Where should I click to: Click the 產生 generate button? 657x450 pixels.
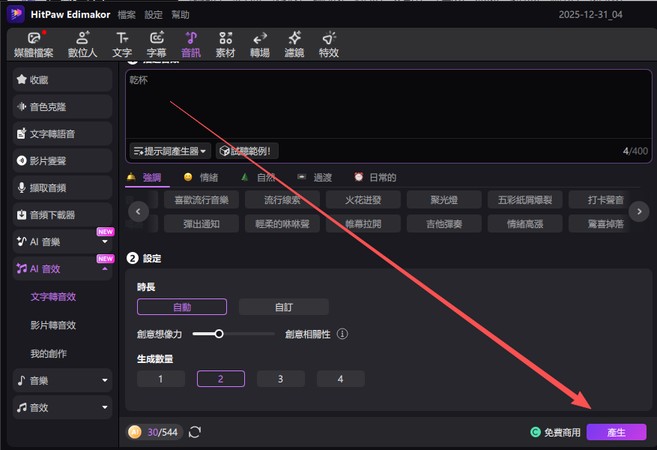click(616, 432)
